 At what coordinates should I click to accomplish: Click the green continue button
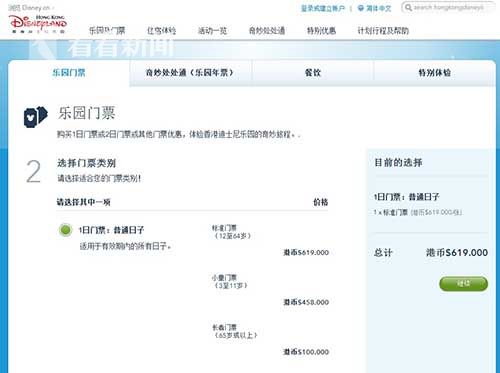click(x=463, y=284)
